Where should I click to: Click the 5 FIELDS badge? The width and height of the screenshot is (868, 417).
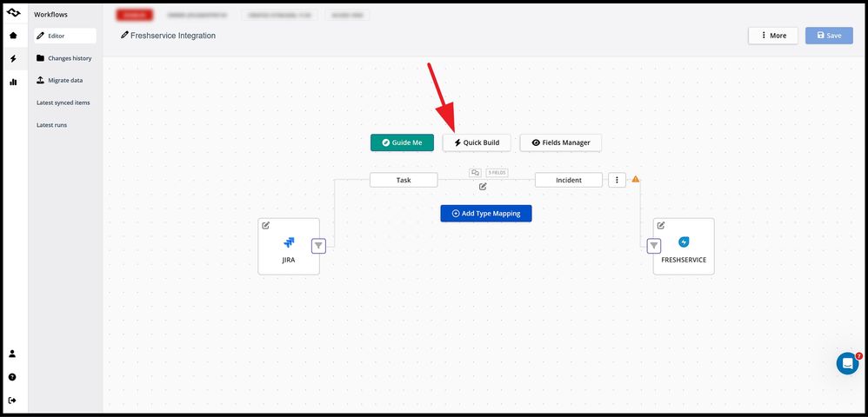click(497, 173)
